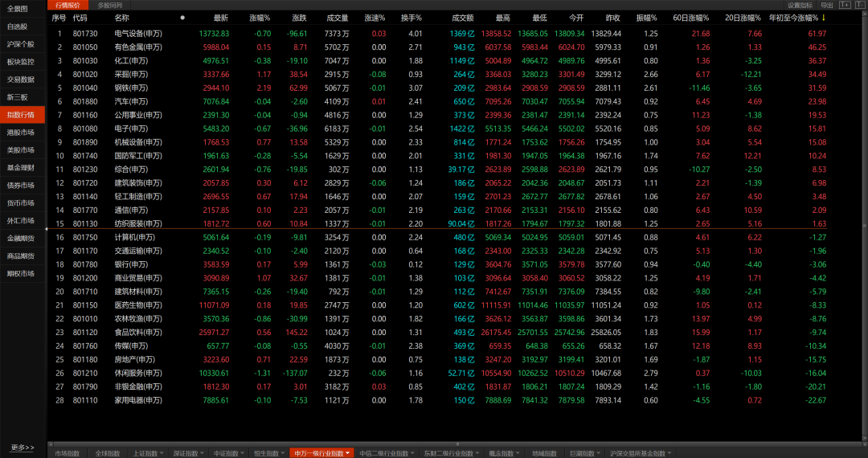The width and height of the screenshot is (868, 458).
Task: Open 期权市场 in the sidebar
Action: (x=23, y=274)
